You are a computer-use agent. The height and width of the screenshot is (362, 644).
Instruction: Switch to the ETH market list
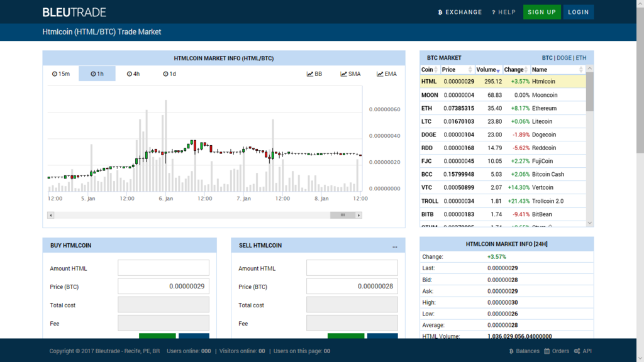(x=580, y=58)
